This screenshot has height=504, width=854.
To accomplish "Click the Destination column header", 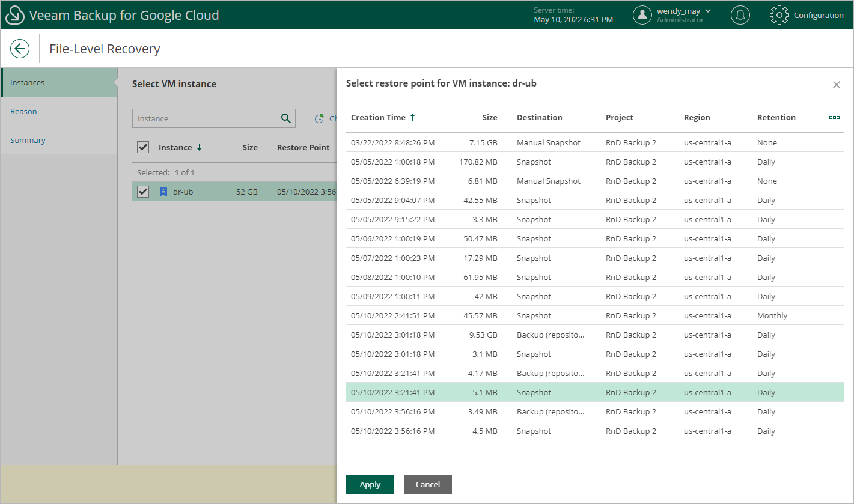I will pos(540,117).
